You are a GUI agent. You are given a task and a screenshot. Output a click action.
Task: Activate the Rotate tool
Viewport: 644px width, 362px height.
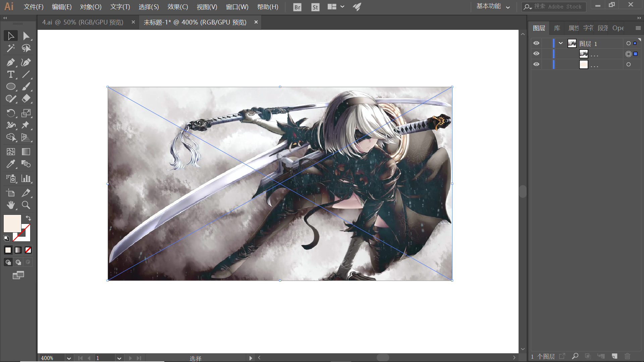tap(11, 113)
